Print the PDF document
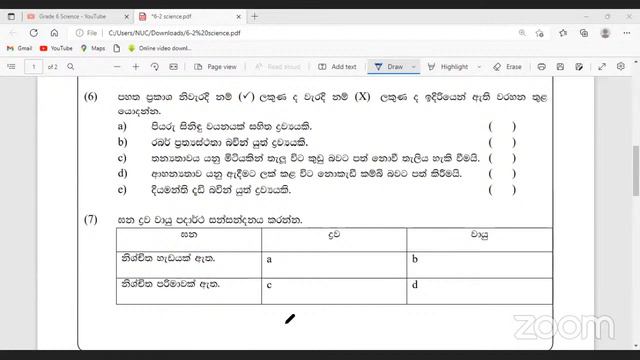 [x=542, y=67]
